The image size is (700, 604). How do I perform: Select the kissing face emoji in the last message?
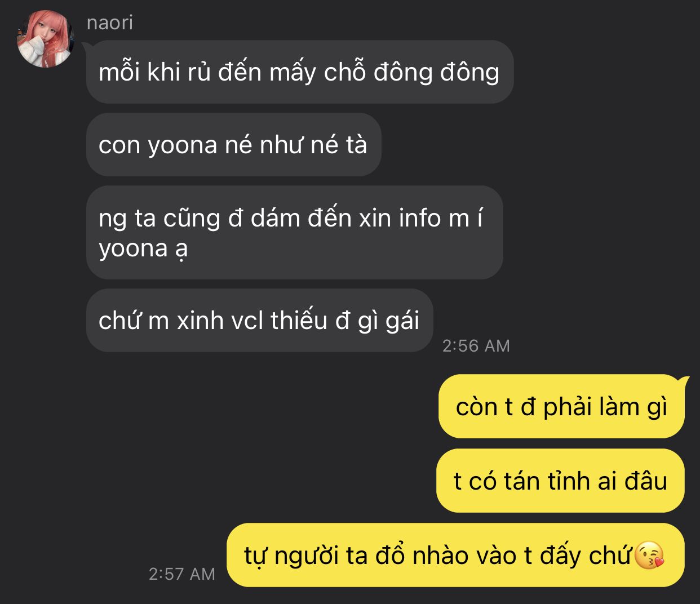649,556
